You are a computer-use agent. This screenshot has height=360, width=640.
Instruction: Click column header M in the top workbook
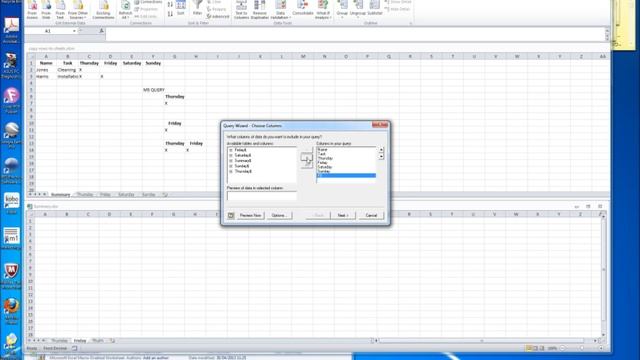303,57
